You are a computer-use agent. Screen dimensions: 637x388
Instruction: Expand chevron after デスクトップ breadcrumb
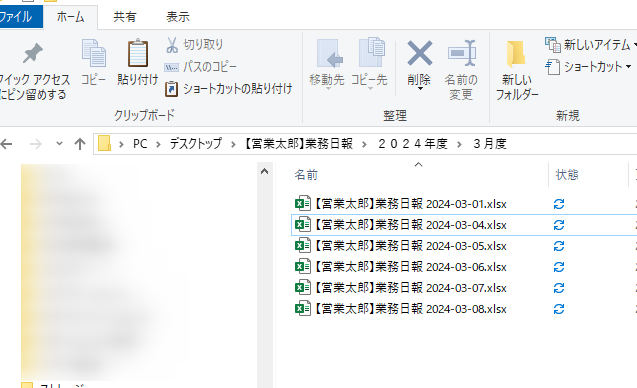pos(233,144)
